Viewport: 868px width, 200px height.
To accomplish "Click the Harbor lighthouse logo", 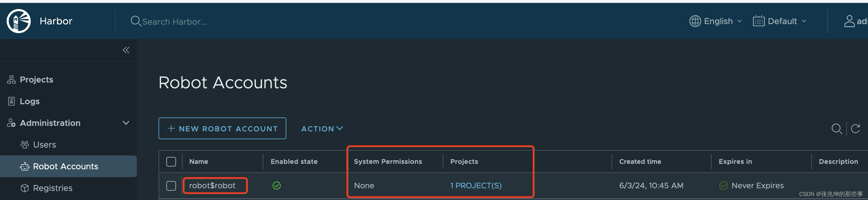I will pyautogui.click(x=18, y=21).
